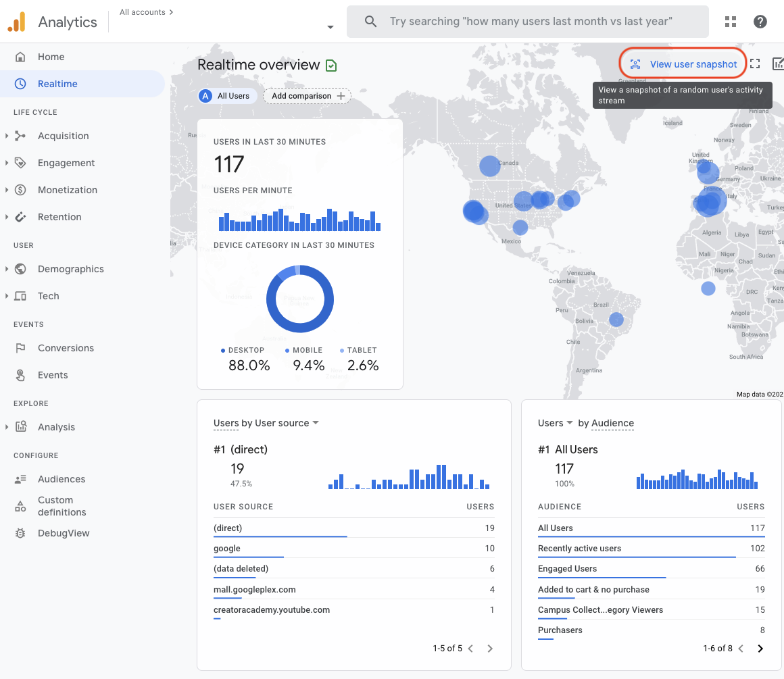The image size is (784, 679).
Task: Go to Audiences in Configure
Action: [x=62, y=479]
